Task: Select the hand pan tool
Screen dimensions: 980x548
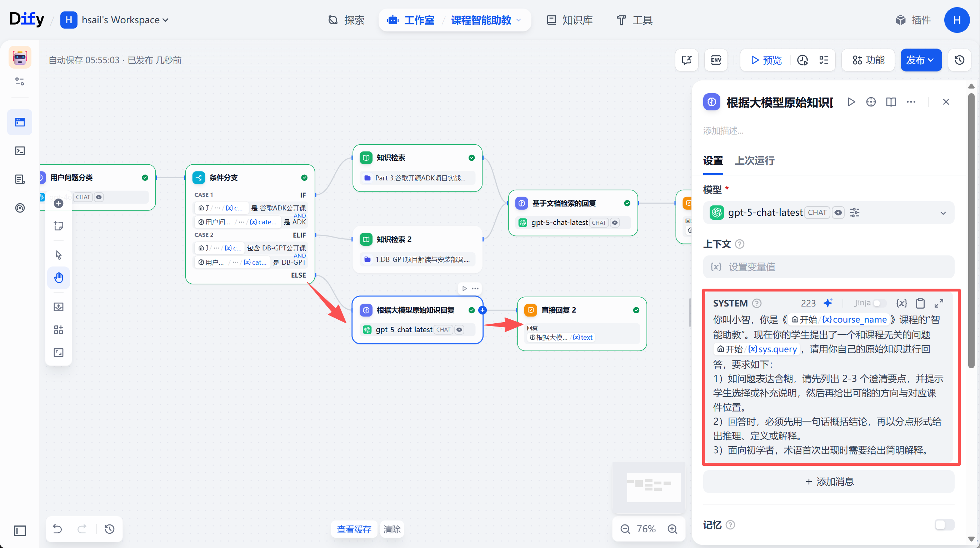Action: (x=59, y=278)
